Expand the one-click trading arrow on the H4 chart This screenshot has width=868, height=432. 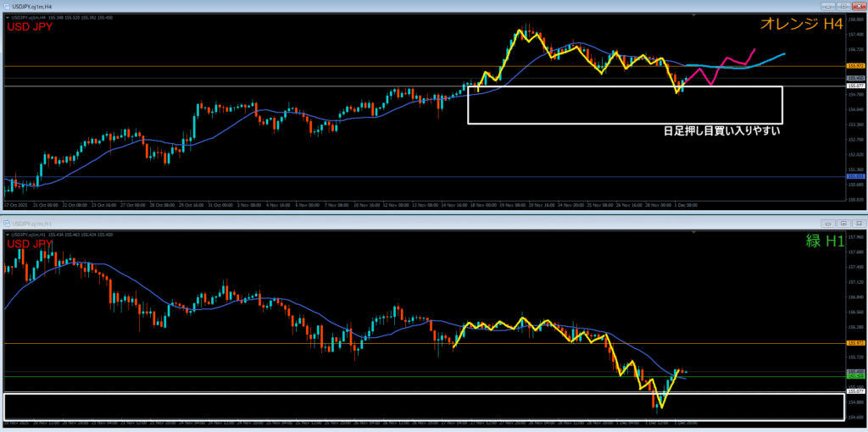click(x=7, y=18)
